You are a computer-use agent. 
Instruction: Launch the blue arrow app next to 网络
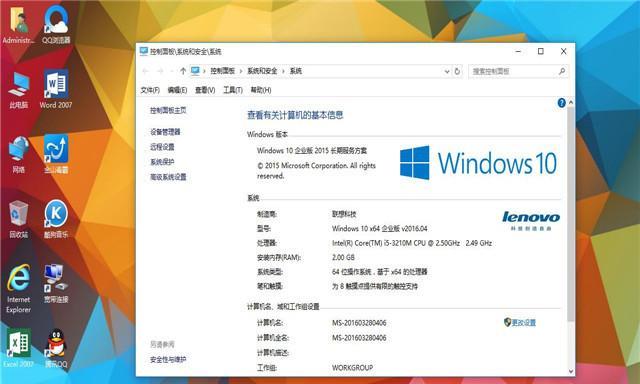coord(56,154)
